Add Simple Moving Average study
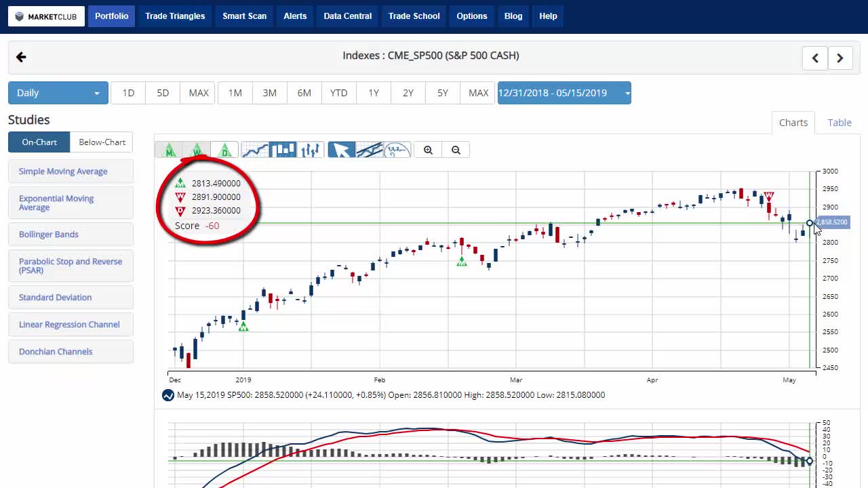 (x=71, y=171)
